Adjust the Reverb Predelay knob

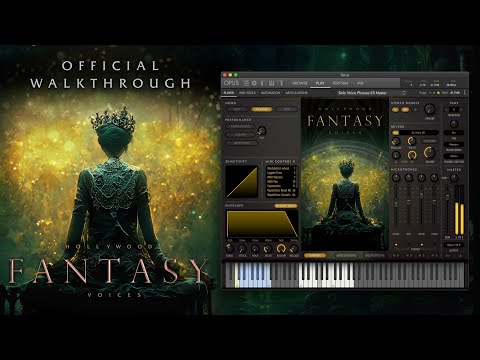pos(396,141)
